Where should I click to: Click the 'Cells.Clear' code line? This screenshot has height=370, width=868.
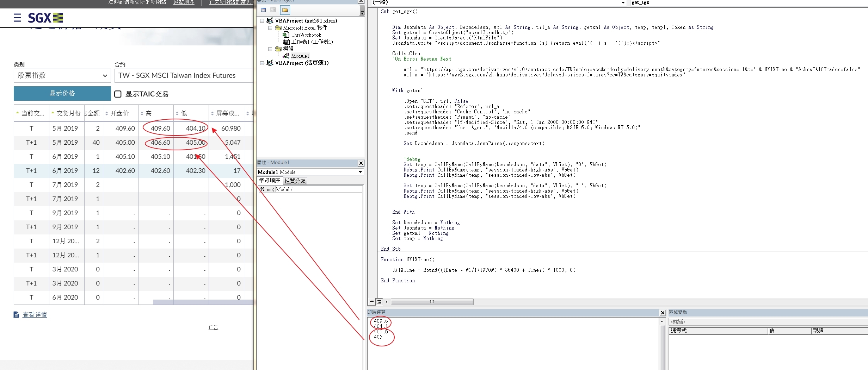click(x=408, y=54)
